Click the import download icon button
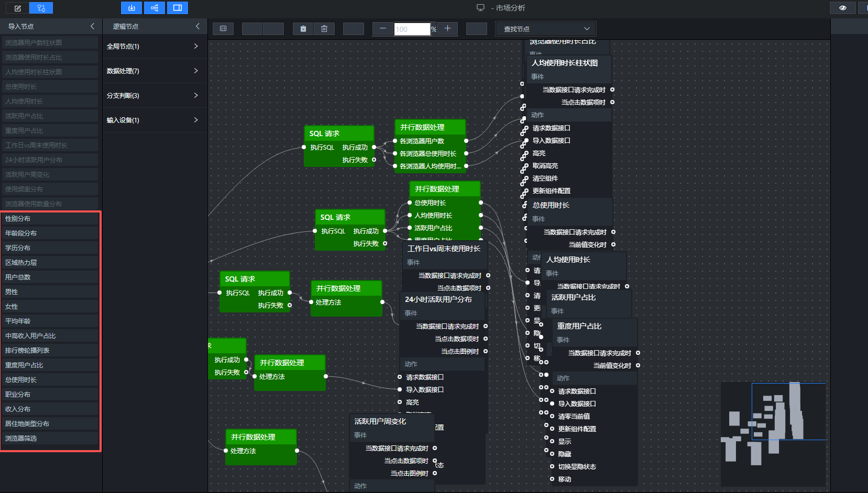868x493 pixels. click(131, 8)
